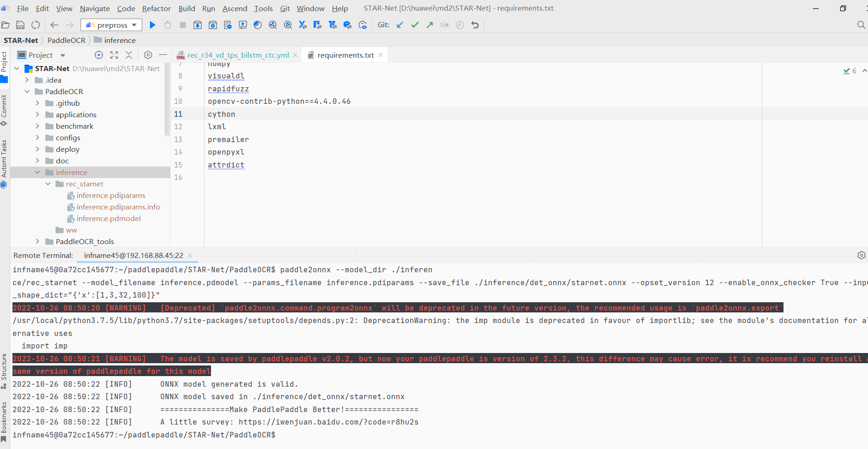Close the remote terminal session tab
The image size is (868, 449).
pyautogui.click(x=190, y=255)
